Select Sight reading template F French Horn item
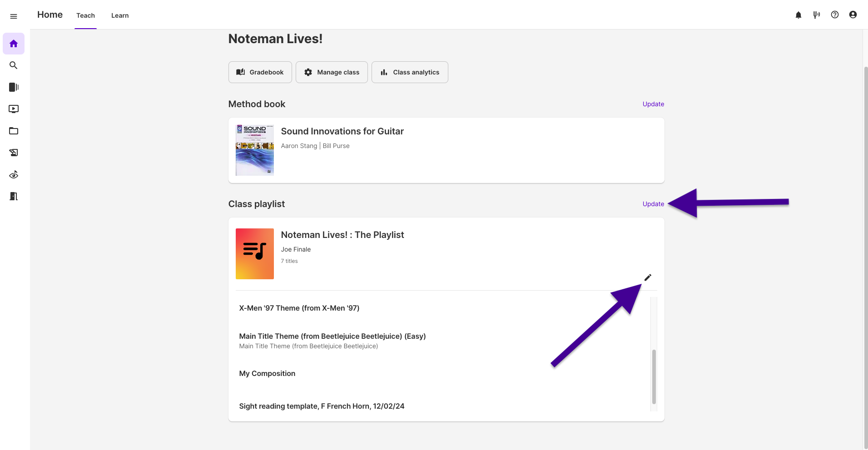This screenshot has height=450, width=868. tap(322, 406)
